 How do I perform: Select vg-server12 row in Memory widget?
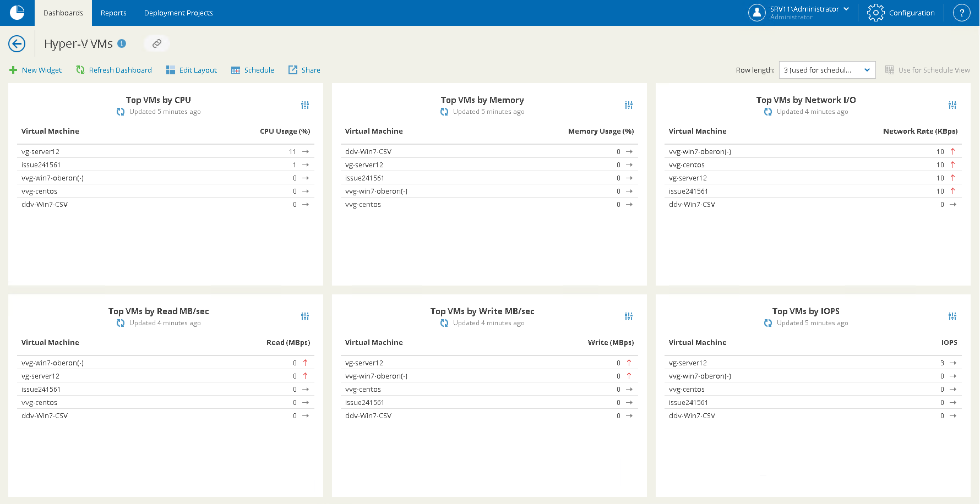pyautogui.click(x=489, y=165)
